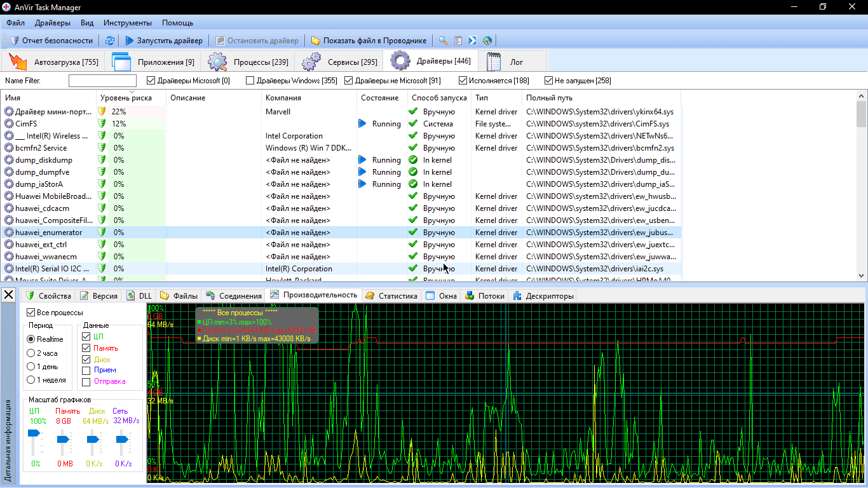The height and width of the screenshot is (488, 868).
Task: Click the refresh icon in the toolbar
Action: (x=110, y=41)
